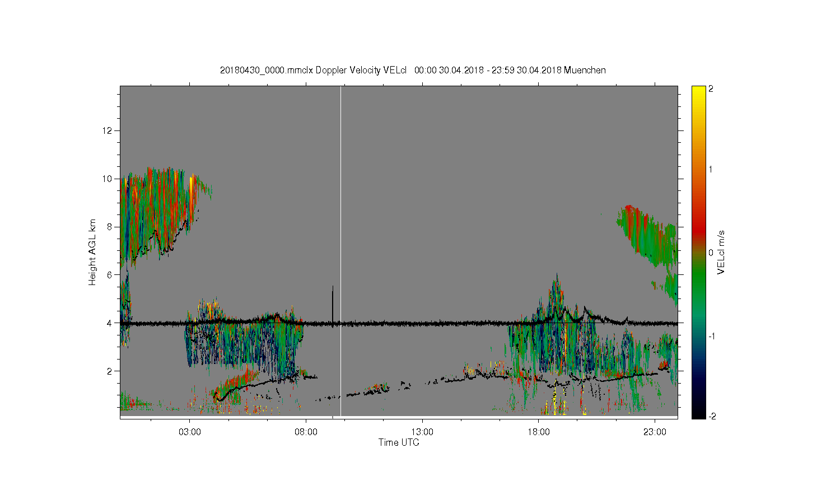Click the height axis label 8
Image resolution: width=840 pixels, height=504 pixels.
coord(110,227)
